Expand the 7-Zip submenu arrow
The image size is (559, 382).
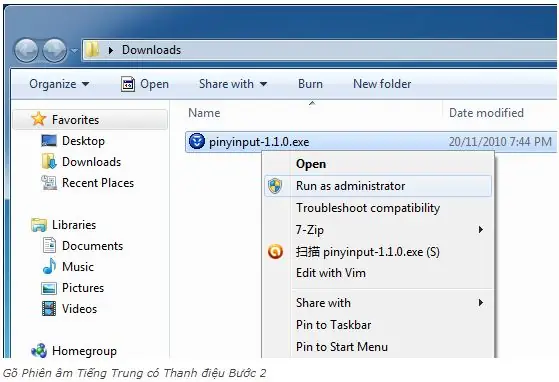[x=481, y=229]
